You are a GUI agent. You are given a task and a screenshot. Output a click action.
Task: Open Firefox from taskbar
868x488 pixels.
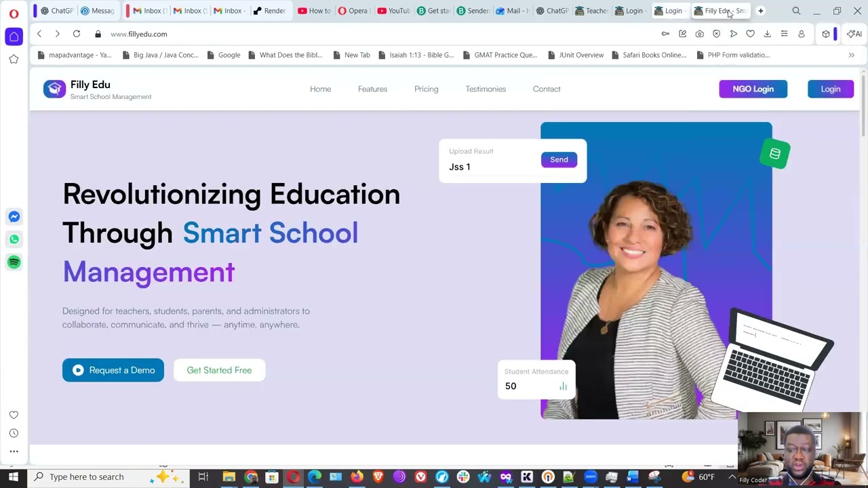357,477
